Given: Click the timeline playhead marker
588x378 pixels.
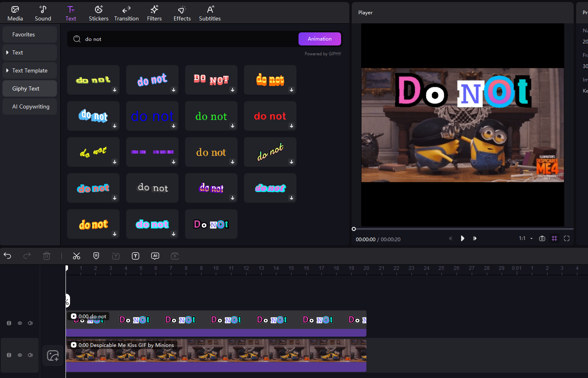Looking at the screenshot, I should click(x=66, y=268).
